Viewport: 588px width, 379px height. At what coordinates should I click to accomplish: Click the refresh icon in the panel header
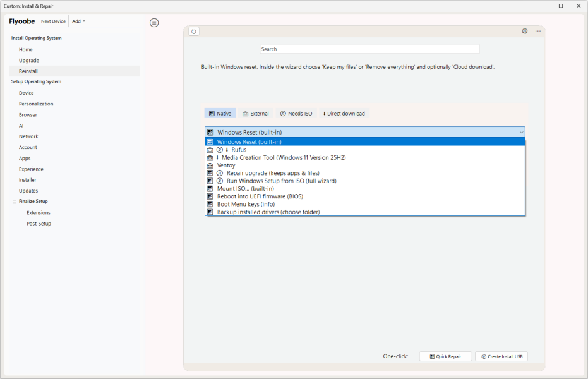pyautogui.click(x=194, y=32)
